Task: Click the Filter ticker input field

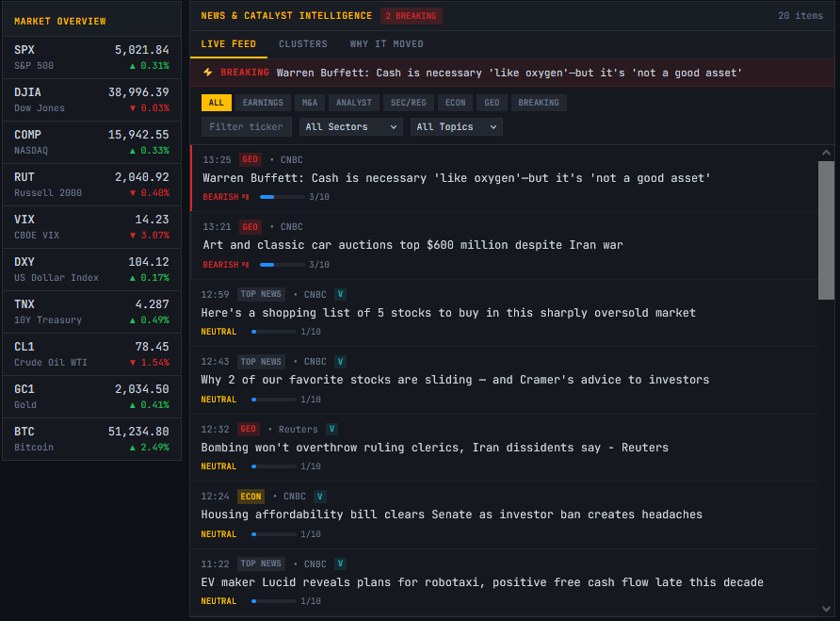Action: pyautogui.click(x=247, y=126)
